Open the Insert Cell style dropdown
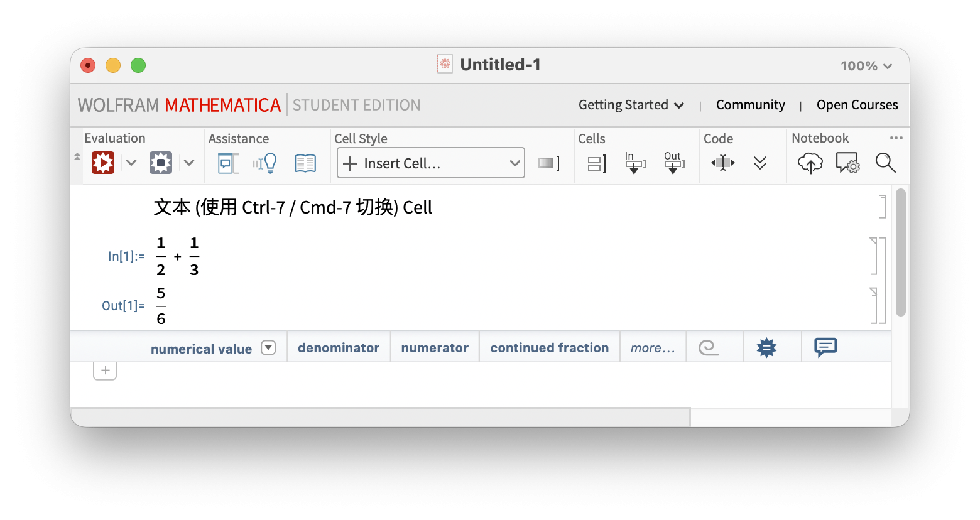This screenshot has height=520, width=980. point(430,163)
